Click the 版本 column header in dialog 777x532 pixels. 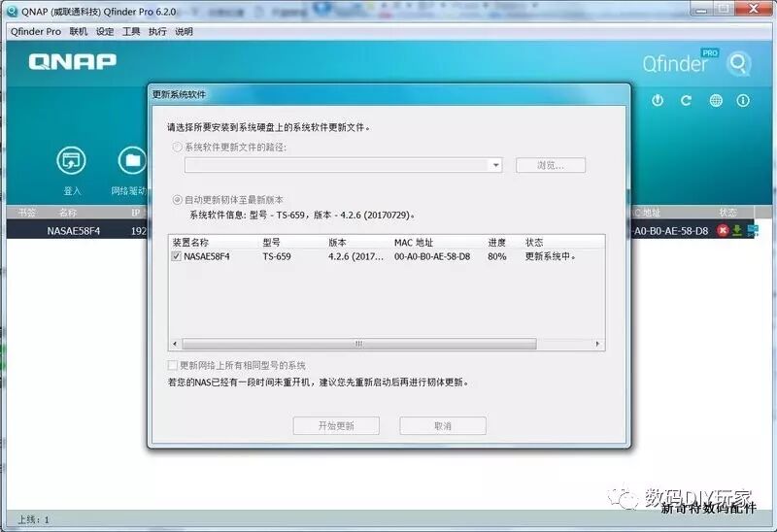click(337, 243)
